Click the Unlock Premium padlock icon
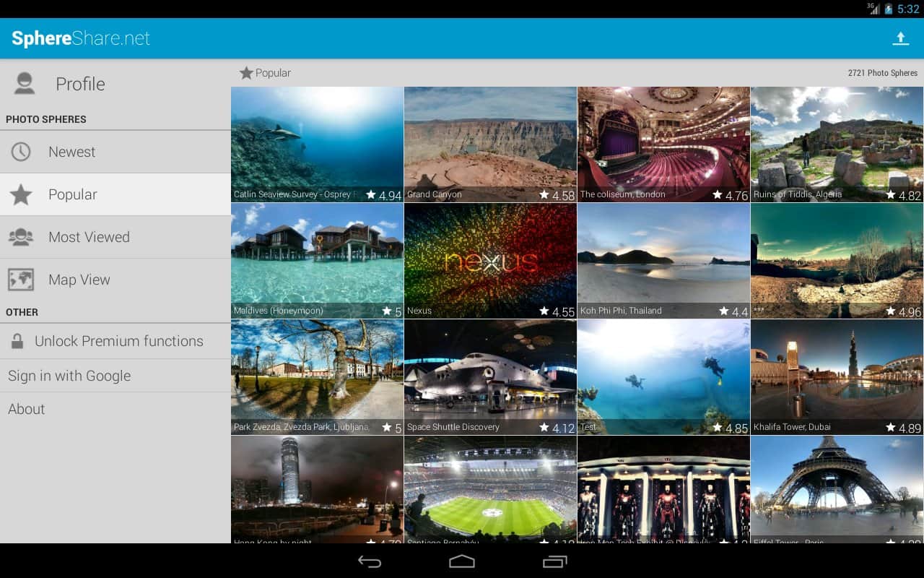Image resolution: width=924 pixels, height=578 pixels. click(x=17, y=342)
